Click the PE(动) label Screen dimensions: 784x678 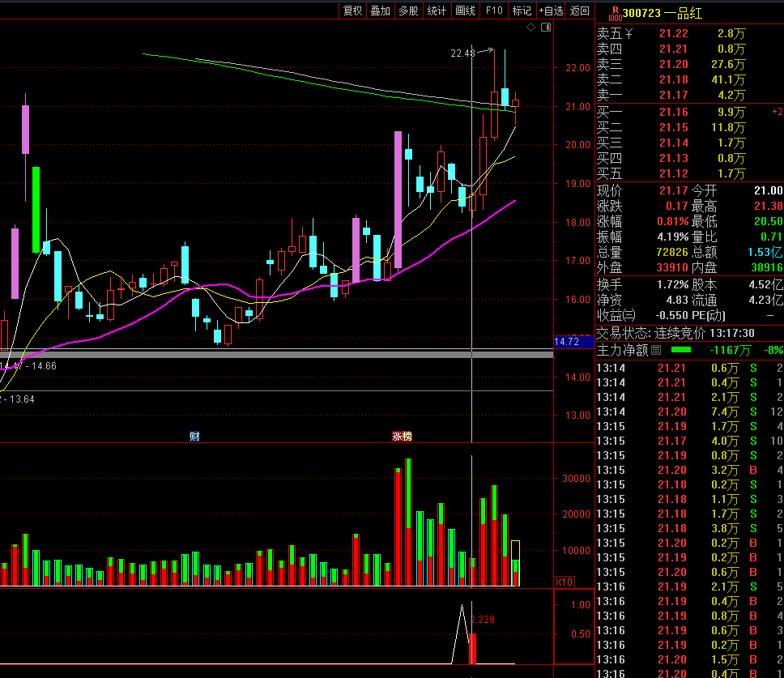pyautogui.click(x=708, y=315)
